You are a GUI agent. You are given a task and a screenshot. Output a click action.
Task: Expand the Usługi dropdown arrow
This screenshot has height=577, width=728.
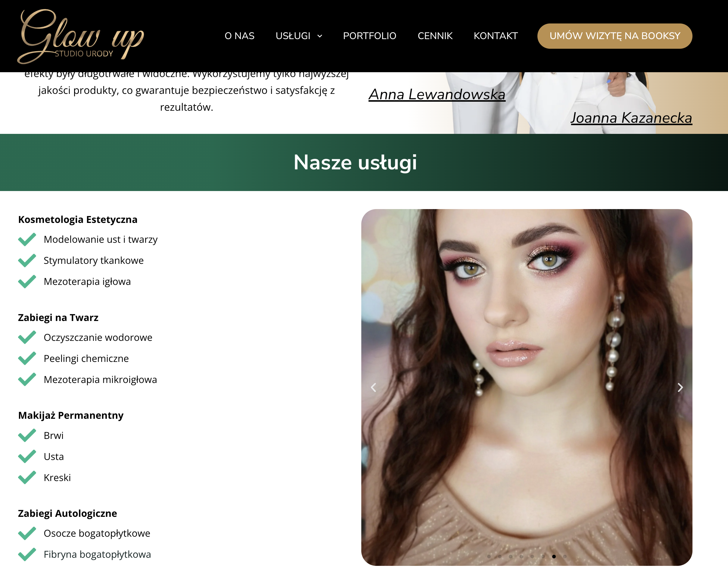(x=320, y=36)
